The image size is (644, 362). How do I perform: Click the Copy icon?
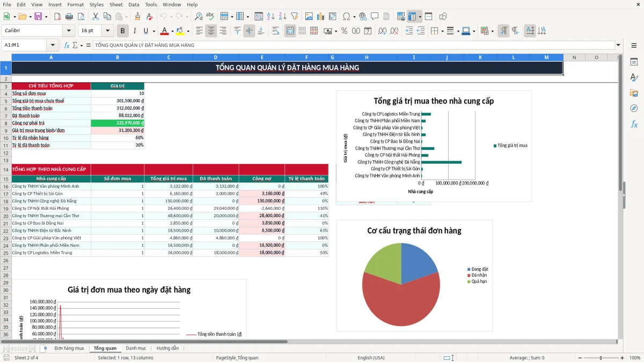click(106, 17)
